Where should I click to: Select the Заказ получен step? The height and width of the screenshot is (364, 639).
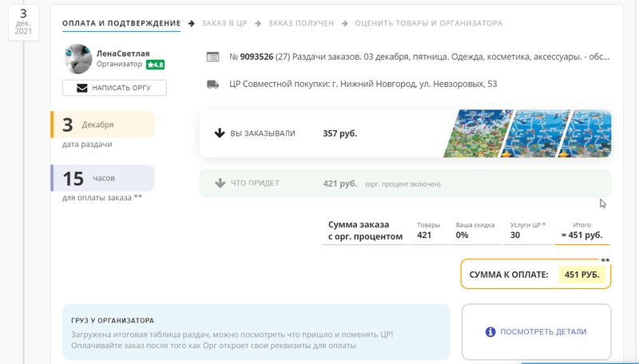[x=301, y=23]
